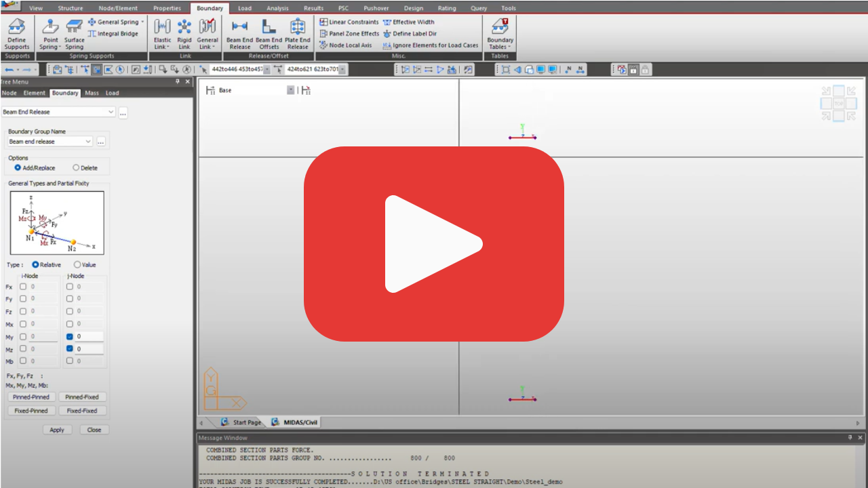Switch to Mass tab in Tree Menu
This screenshot has width=868, height=488.
pyautogui.click(x=92, y=93)
